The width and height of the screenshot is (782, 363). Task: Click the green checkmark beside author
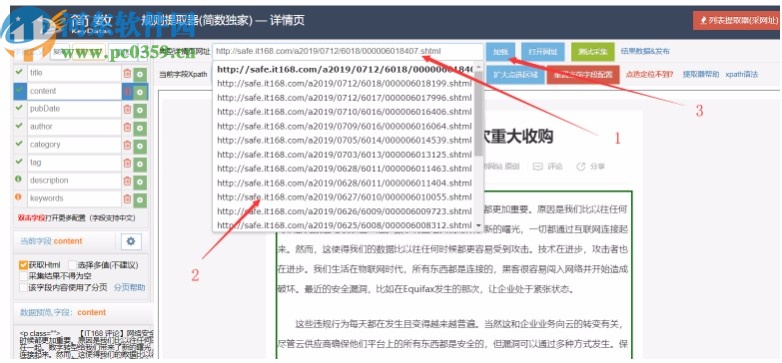19,126
